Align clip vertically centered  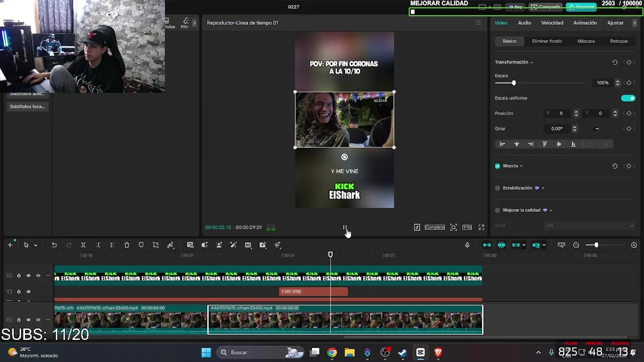click(x=559, y=144)
